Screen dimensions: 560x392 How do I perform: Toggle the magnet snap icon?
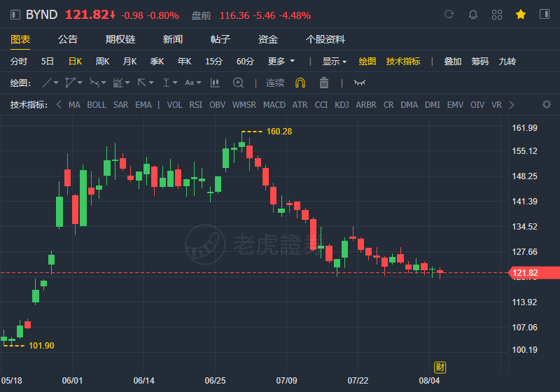pyautogui.click(x=300, y=83)
